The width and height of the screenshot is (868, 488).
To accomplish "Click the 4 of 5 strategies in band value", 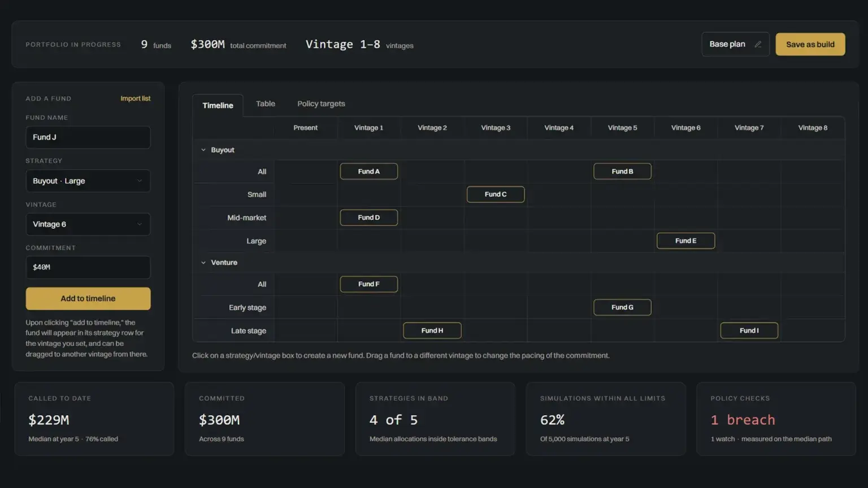I will click(x=393, y=420).
